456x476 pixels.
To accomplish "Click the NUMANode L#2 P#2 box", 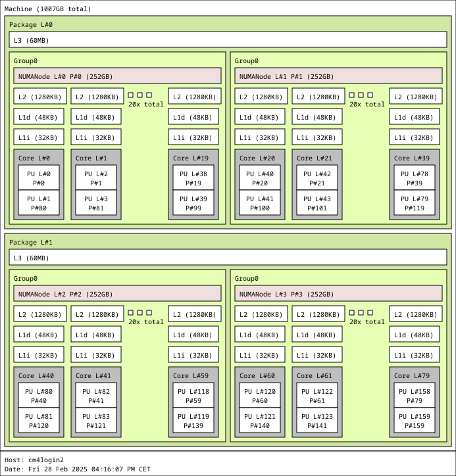I will coord(117,294).
